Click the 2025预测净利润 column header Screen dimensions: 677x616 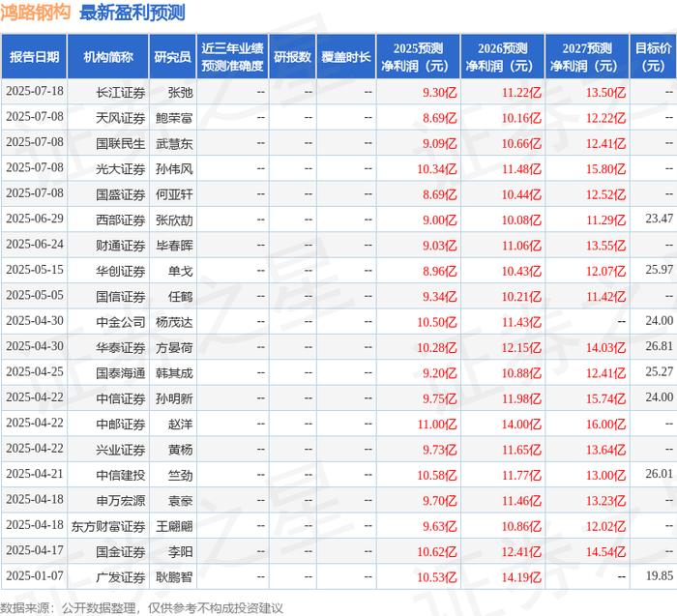418,56
